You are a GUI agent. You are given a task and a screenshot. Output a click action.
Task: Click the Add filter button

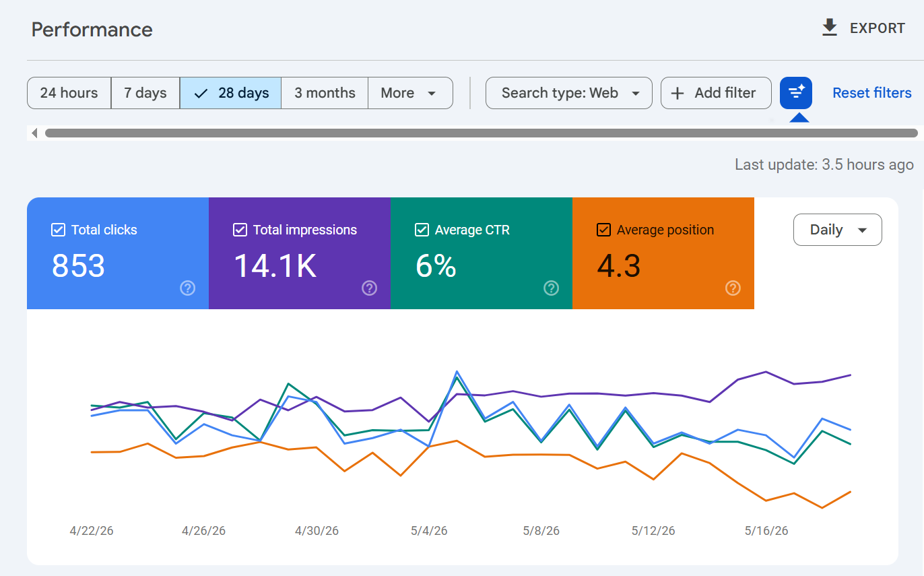716,93
